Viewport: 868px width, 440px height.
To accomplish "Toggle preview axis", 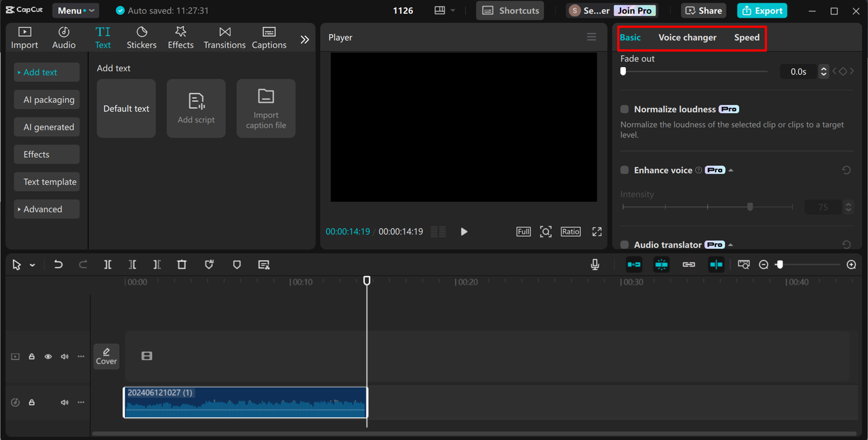I will (716, 264).
